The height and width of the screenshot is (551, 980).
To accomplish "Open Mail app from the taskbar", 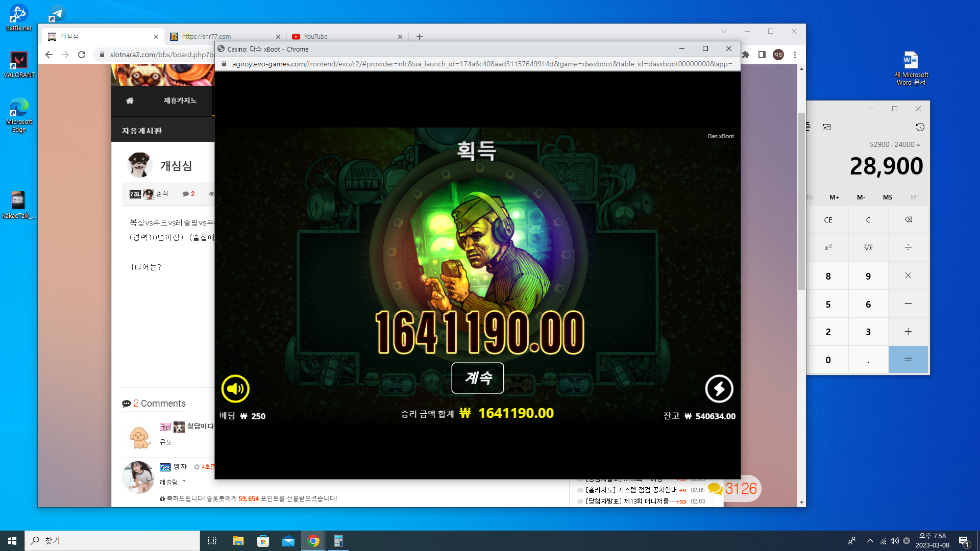I will [x=288, y=541].
